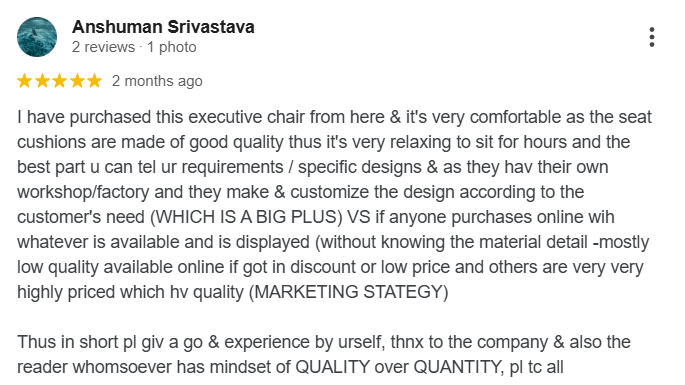
Task: Click Anshuman Srivastava's profile avatar
Action: pos(37,37)
